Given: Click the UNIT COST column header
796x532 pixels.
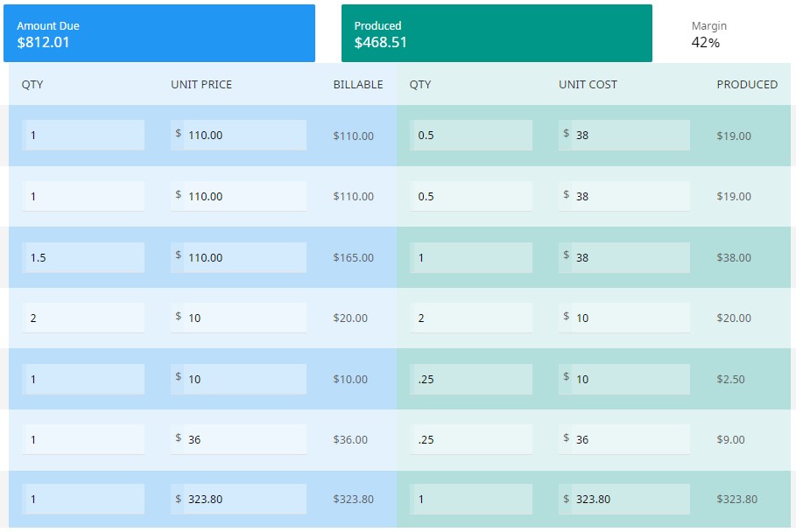Looking at the screenshot, I should (588, 85).
